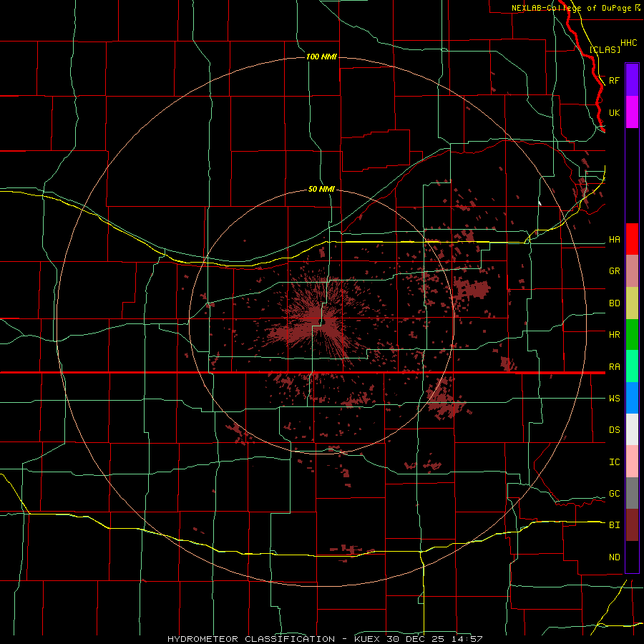Click the ND legend label
Image resolution: width=644 pixels, height=644 pixels.
tap(614, 557)
